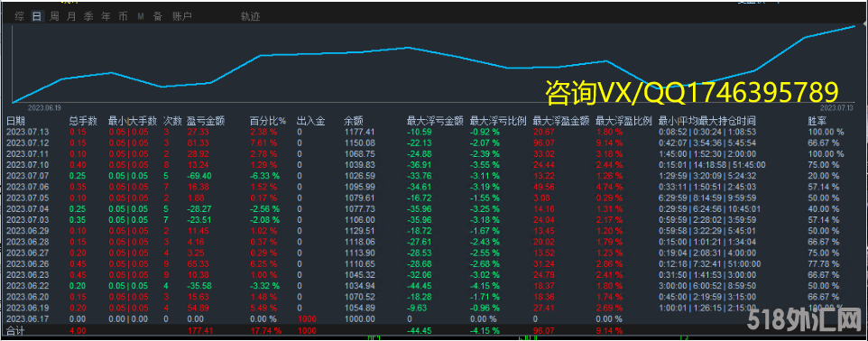Screen dimensions: 868x341
Task: Open the 备 notes tab
Action: [158, 16]
